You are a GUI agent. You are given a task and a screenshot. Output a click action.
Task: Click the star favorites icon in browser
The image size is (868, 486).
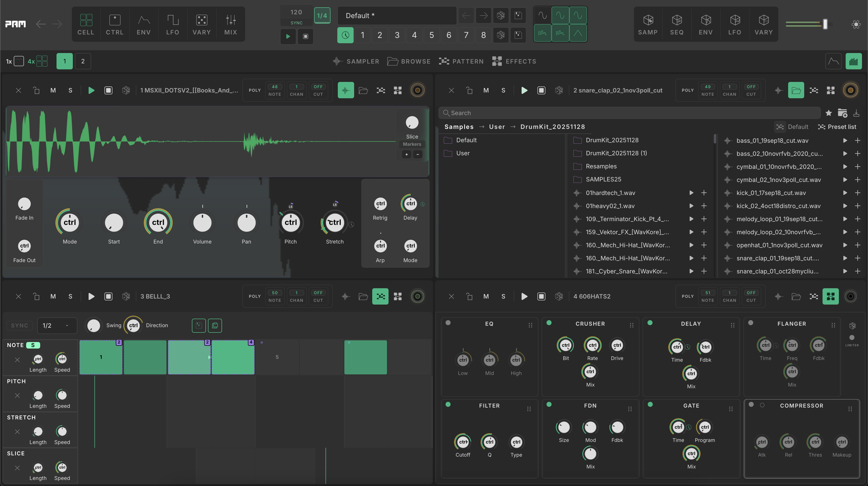[829, 113]
